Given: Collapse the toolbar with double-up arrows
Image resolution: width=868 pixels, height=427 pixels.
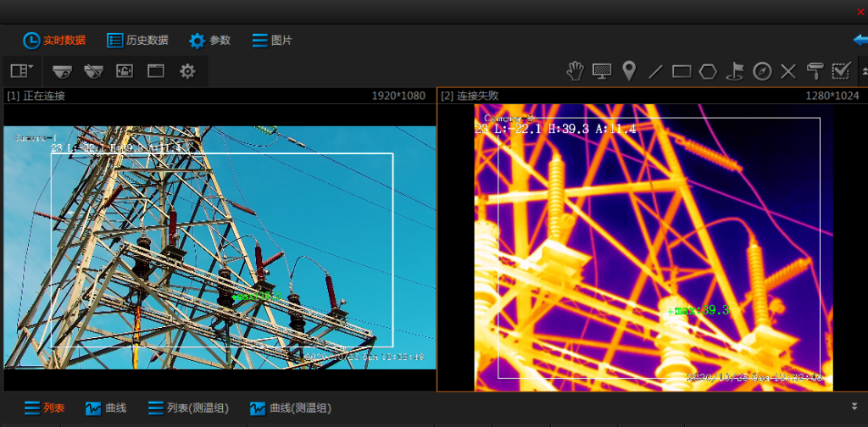Looking at the screenshot, I should (863, 69).
